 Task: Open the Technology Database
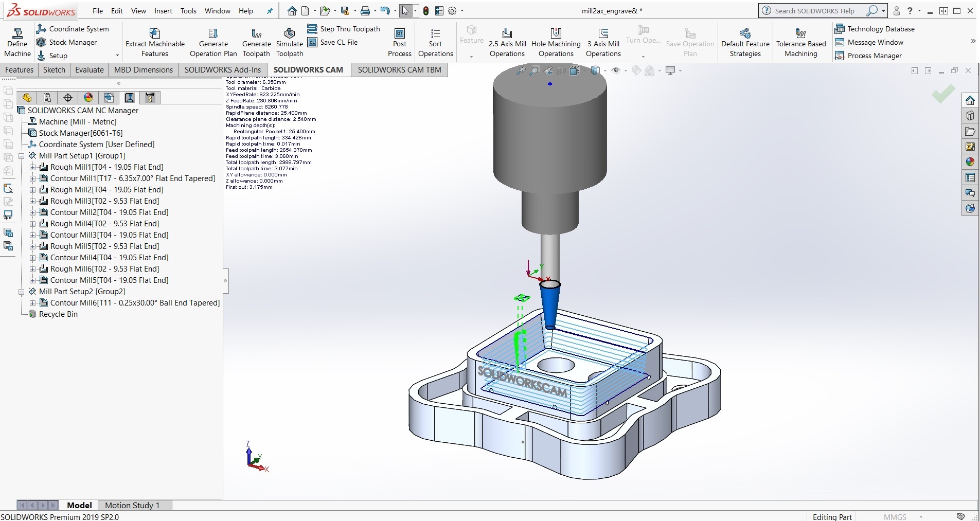point(875,29)
